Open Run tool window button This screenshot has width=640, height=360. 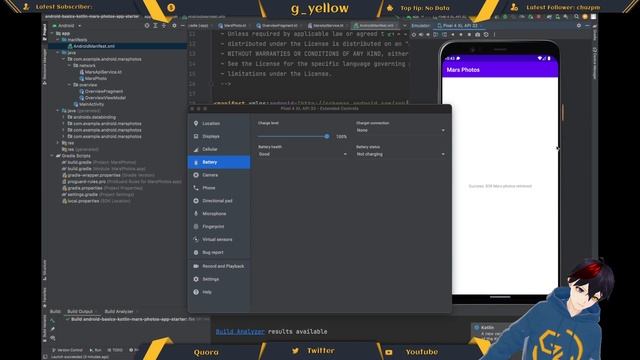click(96, 350)
